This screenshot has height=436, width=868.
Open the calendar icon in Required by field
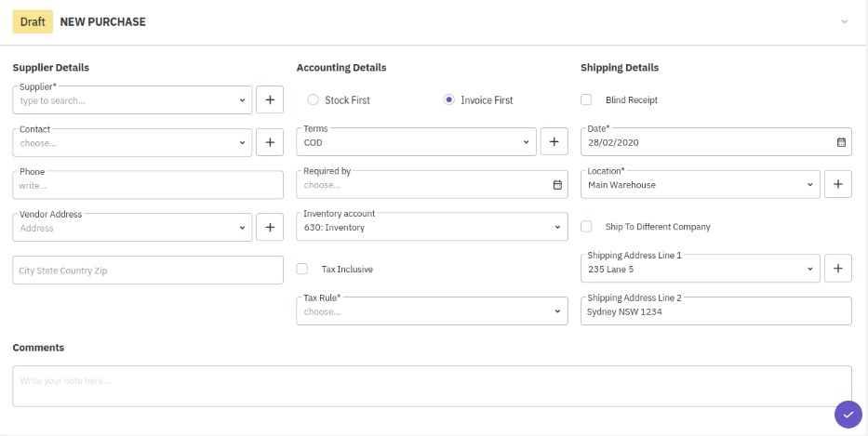[557, 185]
